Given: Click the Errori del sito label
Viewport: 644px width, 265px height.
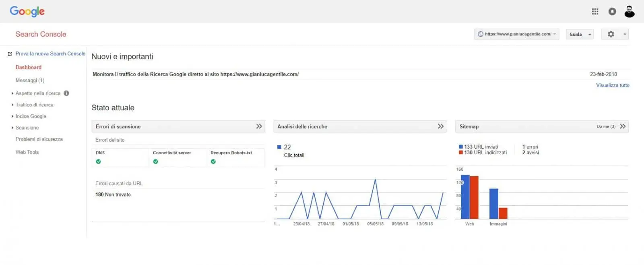Looking at the screenshot, I should coord(110,140).
